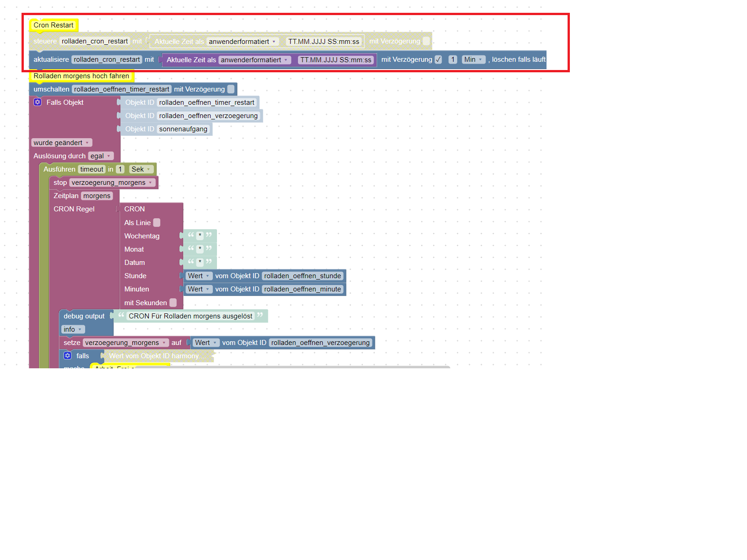Screen dimensions: 747x560
Task: Edit 'CRON Für Rolladen morgens ausgelöst' debug text
Action: pyautogui.click(x=190, y=316)
